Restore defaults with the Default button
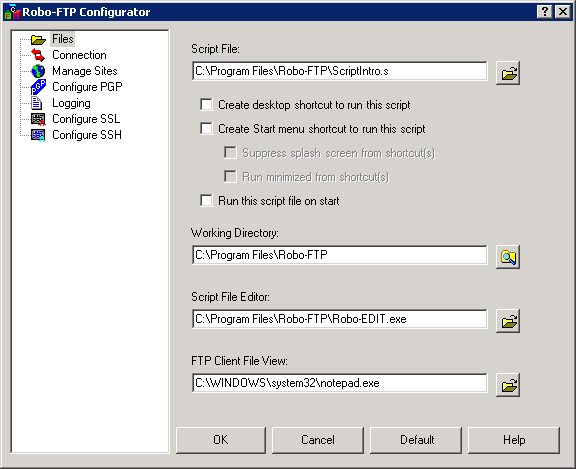The width and height of the screenshot is (576, 469). pos(416,440)
